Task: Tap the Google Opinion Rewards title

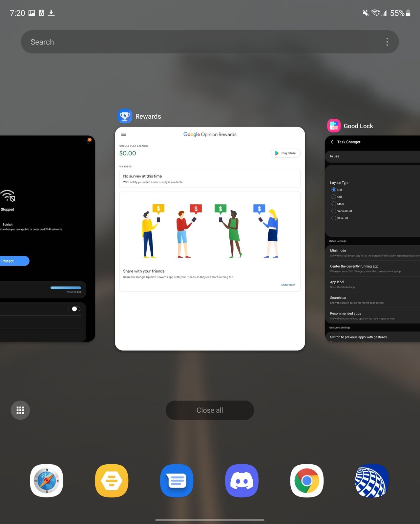Action: point(210,134)
